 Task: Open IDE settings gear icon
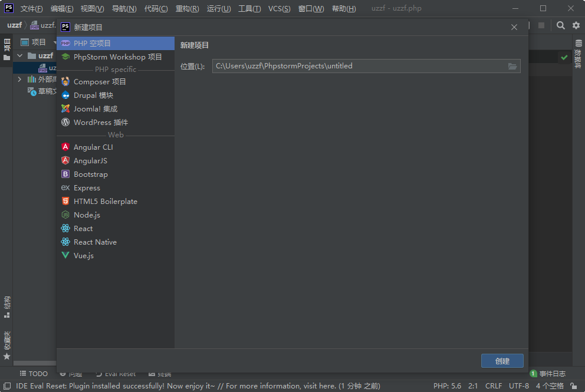coord(576,25)
